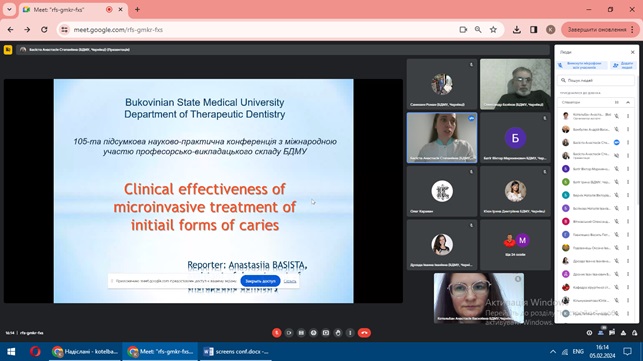Click the tile with purple Б avatar

tap(515, 138)
